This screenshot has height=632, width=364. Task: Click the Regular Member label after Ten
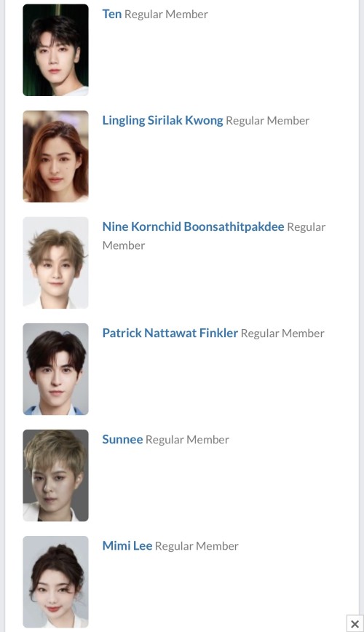coord(166,14)
